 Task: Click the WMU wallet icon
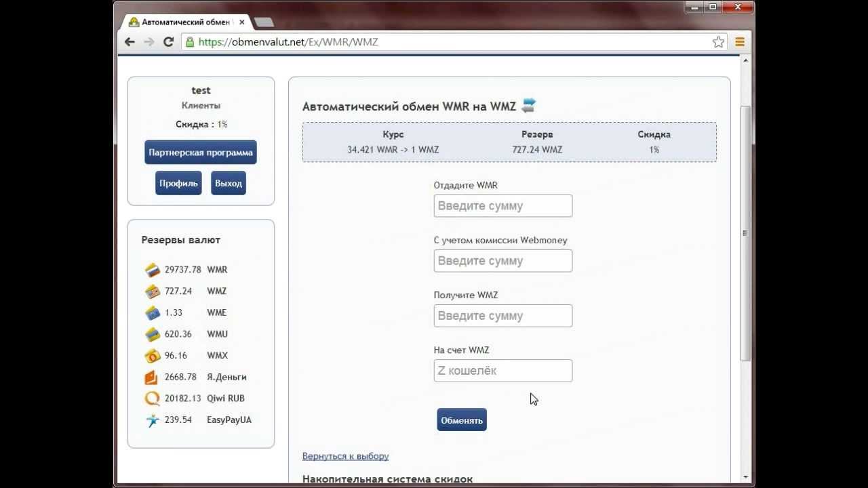[x=153, y=334]
